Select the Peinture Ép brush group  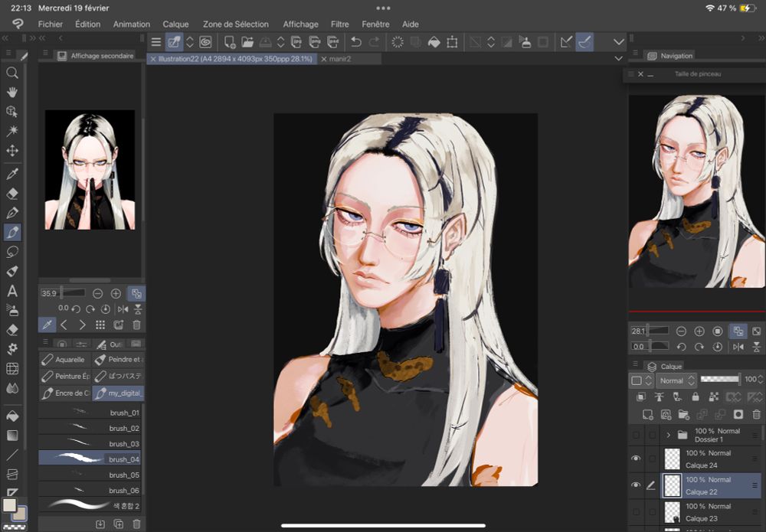(x=64, y=377)
